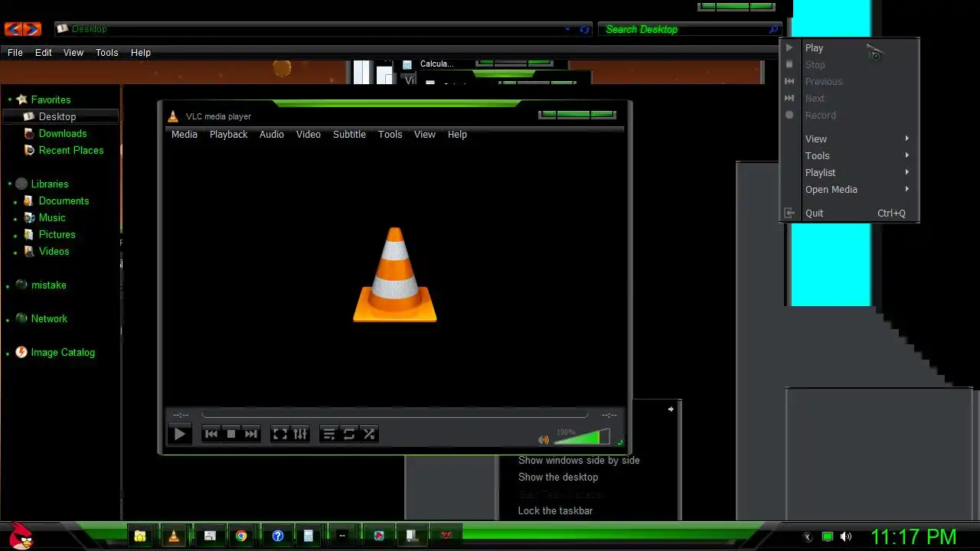Screen dimensions: 980x551
Task: Refresh the Explorer location
Action: [x=585, y=29]
